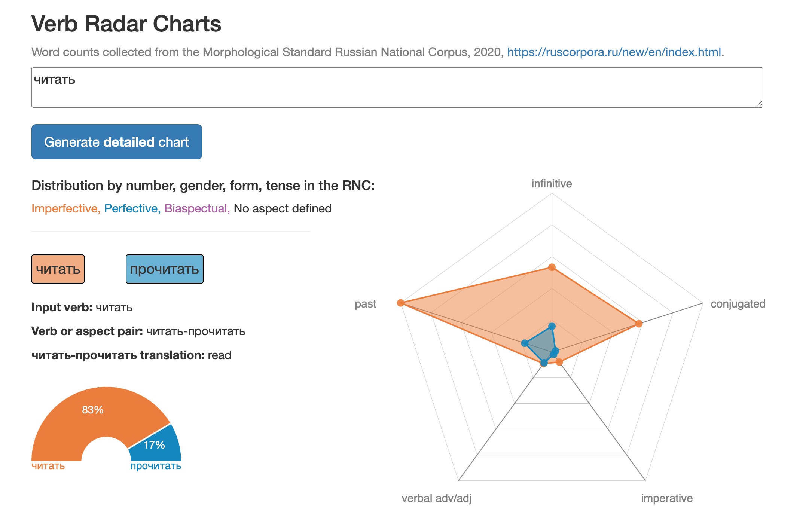Click the orange conjugated data point
The image size is (812, 526).
point(639,324)
